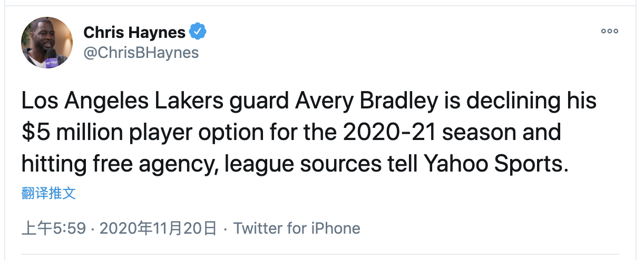Open the @ChrisBHaynes handle link

pos(141,53)
